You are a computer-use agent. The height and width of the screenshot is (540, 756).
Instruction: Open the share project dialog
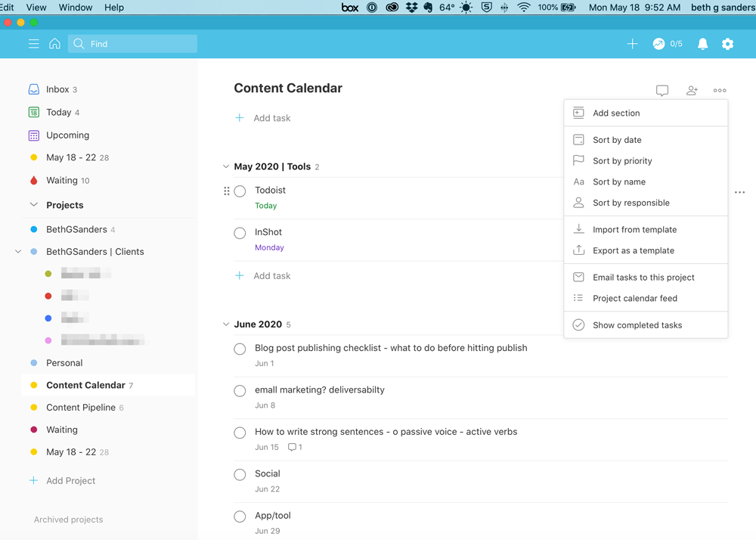click(691, 90)
